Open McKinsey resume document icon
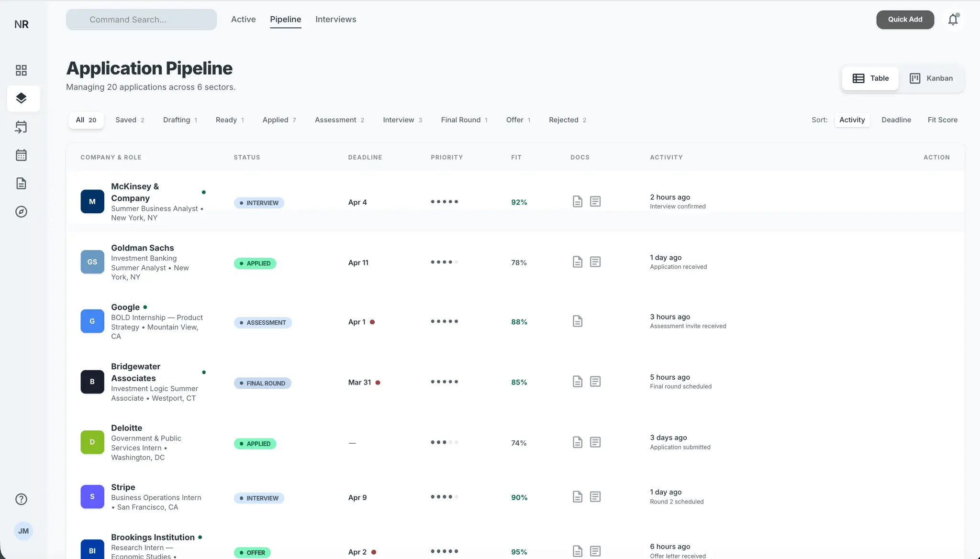The image size is (980, 559). pyautogui.click(x=578, y=202)
